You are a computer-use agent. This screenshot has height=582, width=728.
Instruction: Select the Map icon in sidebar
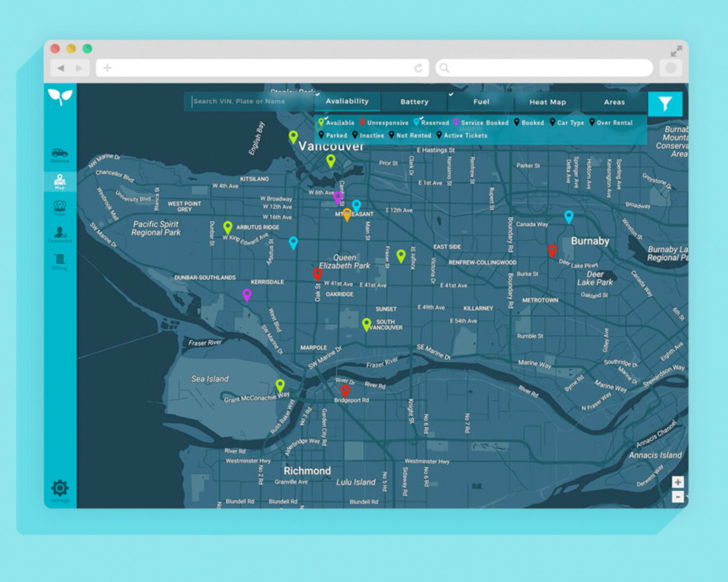coord(60,182)
